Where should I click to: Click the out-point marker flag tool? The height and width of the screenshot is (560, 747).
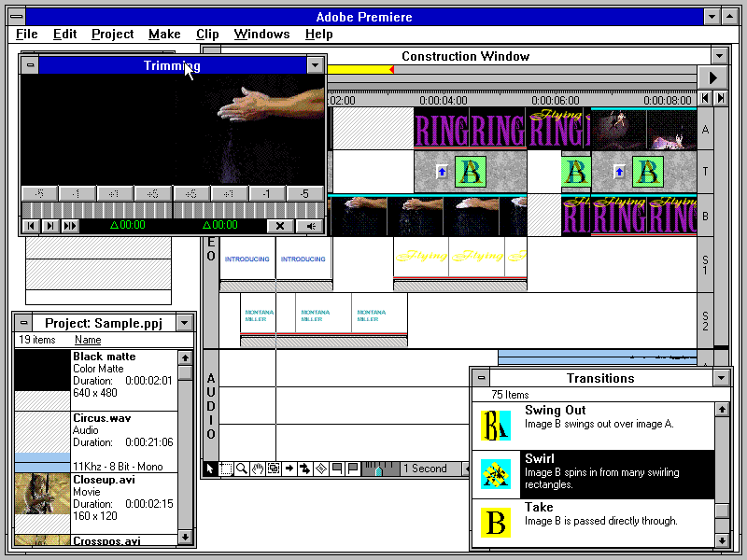[x=352, y=469]
